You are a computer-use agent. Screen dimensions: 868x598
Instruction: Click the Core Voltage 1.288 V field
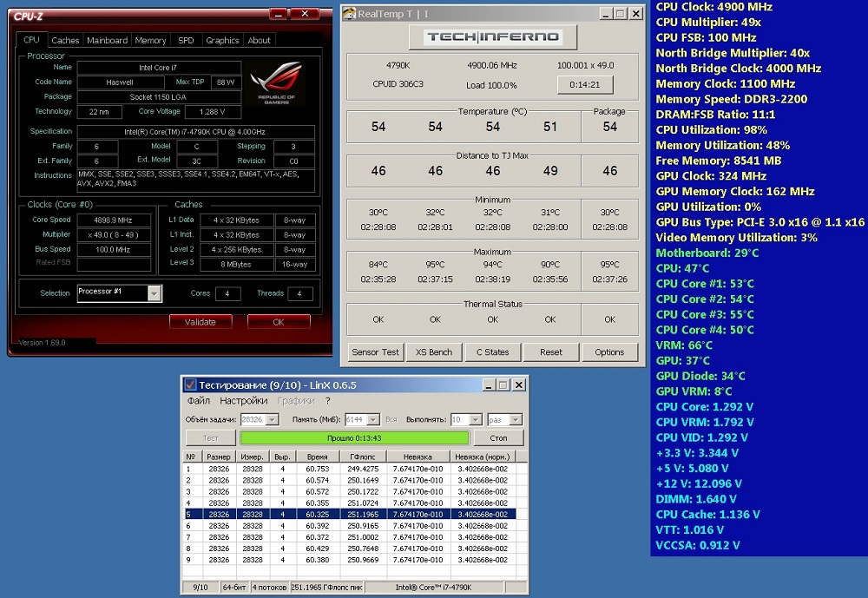213,111
